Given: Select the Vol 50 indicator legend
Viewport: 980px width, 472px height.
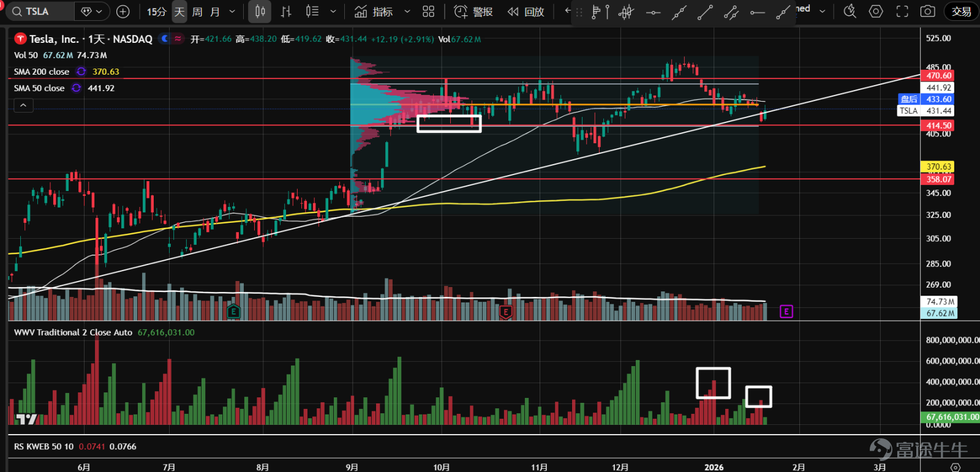Looking at the screenshot, I should click(26, 55).
